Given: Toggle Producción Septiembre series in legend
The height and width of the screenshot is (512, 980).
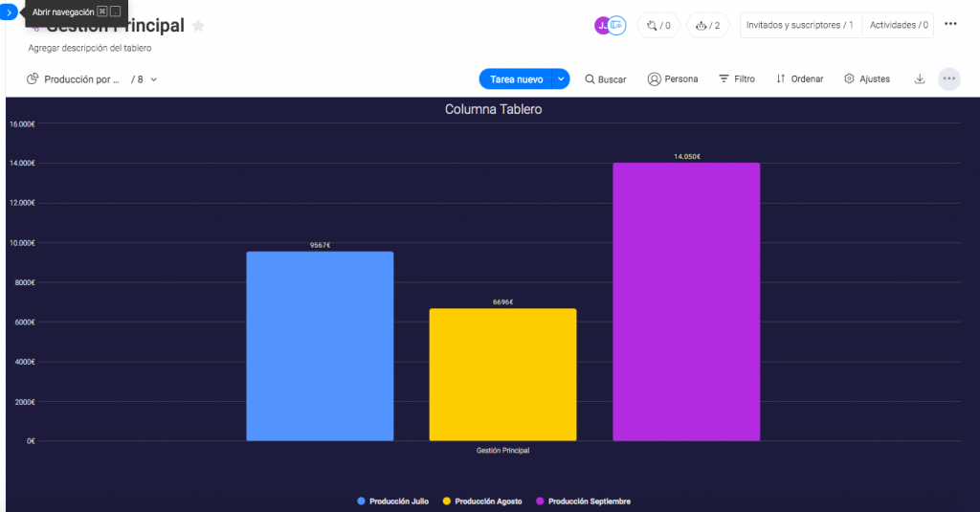Looking at the screenshot, I should tap(583, 501).
